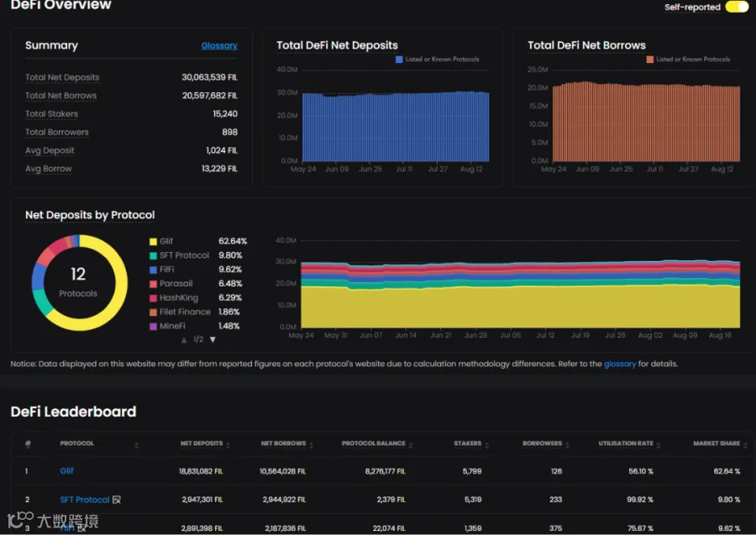The height and width of the screenshot is (535, 756).
Task: Open the SFT Protocol link
Action: pyautogui.click(x=84, y=500)
